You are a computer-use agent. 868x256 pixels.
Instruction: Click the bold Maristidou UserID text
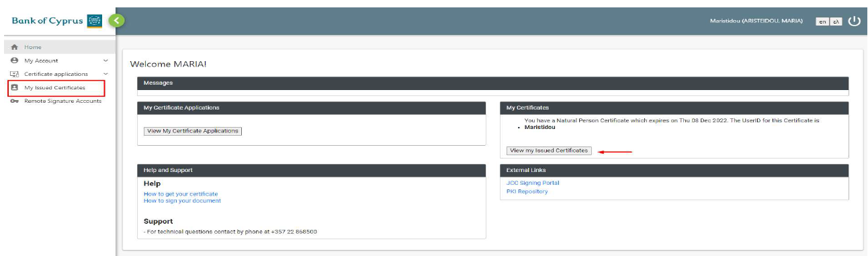pos(540,127)
